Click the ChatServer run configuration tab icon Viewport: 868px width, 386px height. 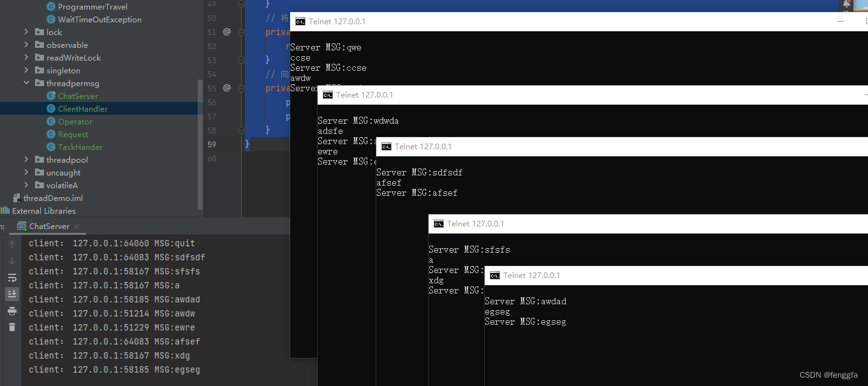pos(22,226)
